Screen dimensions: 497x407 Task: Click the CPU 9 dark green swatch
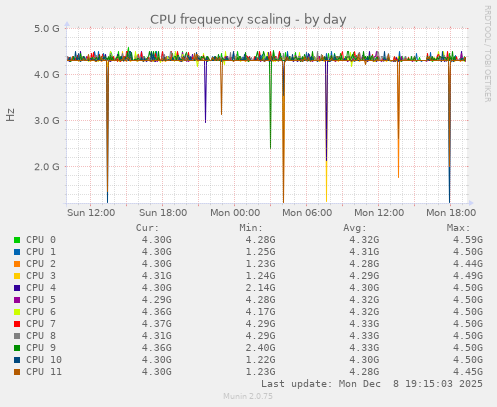click(17, 348)
